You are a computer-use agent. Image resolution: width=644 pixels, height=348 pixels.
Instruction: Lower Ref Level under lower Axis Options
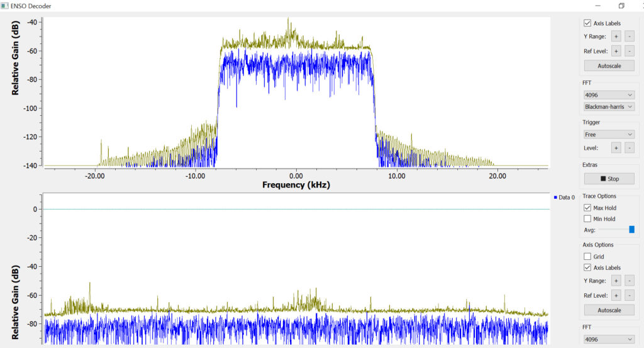(x=630, y=295)
